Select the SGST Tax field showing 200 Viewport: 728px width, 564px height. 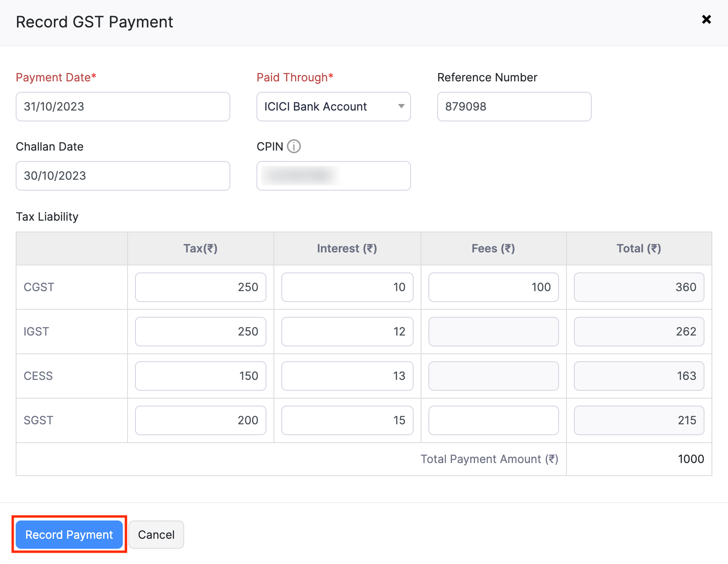200,420
